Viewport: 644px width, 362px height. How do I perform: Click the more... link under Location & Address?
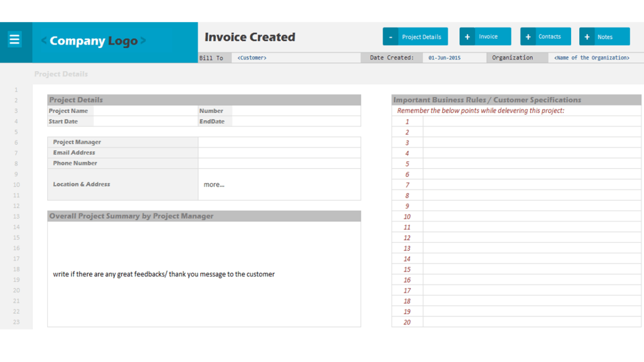point(214,184)
